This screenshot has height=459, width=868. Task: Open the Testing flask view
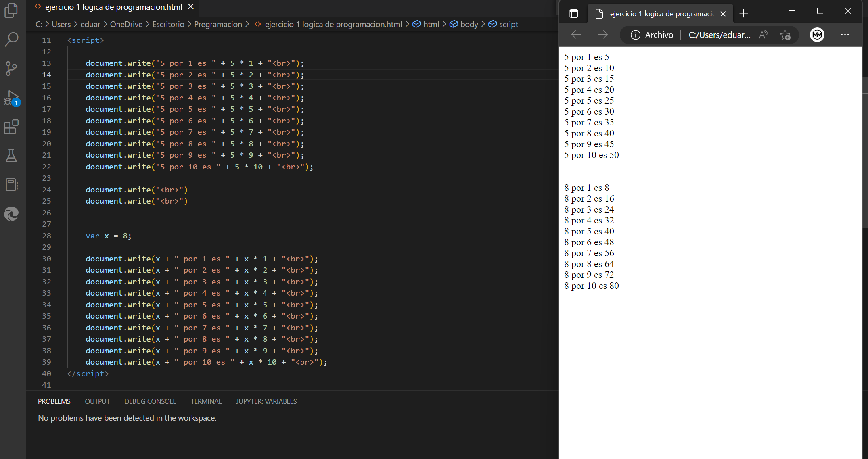point(11,156)
